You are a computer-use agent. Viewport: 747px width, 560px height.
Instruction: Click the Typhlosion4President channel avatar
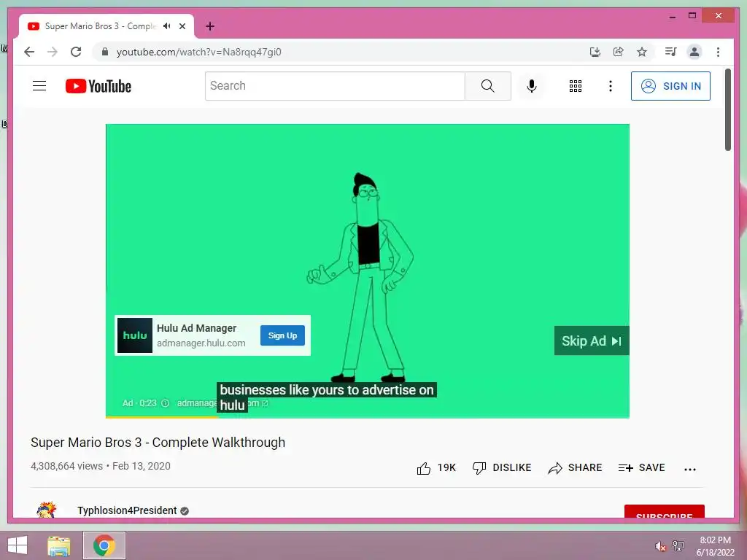click(46, 510)
